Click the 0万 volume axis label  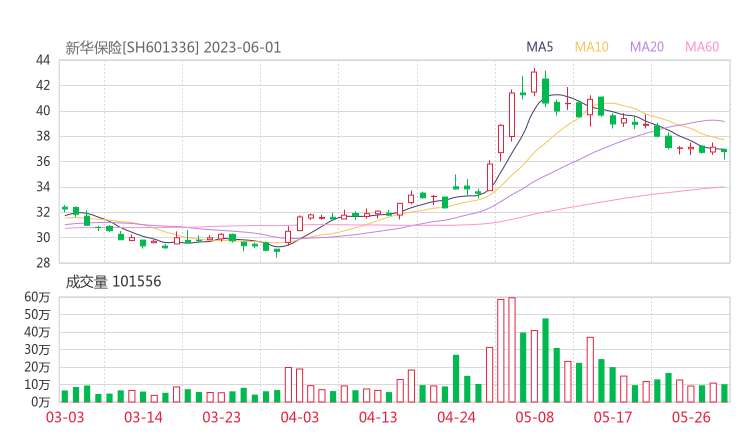point(41,402)
